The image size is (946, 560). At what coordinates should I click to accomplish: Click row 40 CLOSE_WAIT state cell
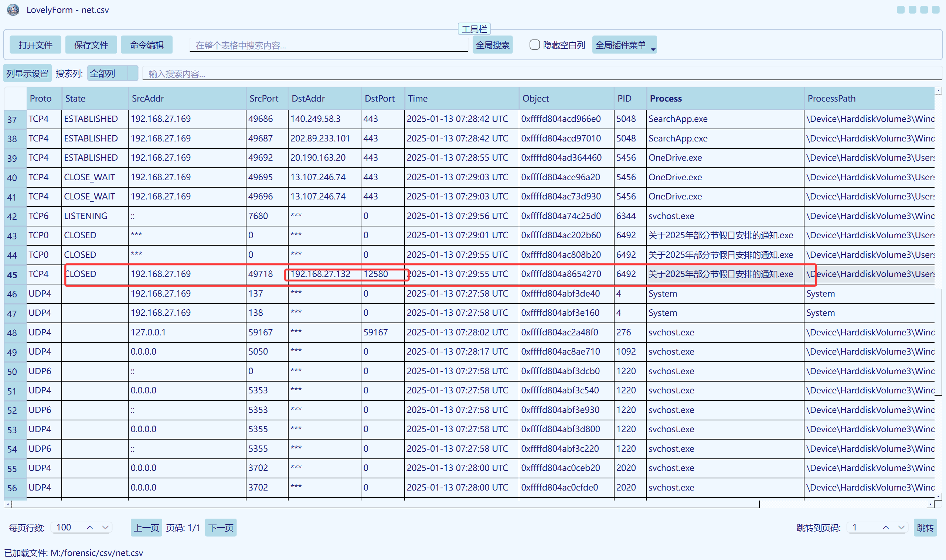coord(95,177)
